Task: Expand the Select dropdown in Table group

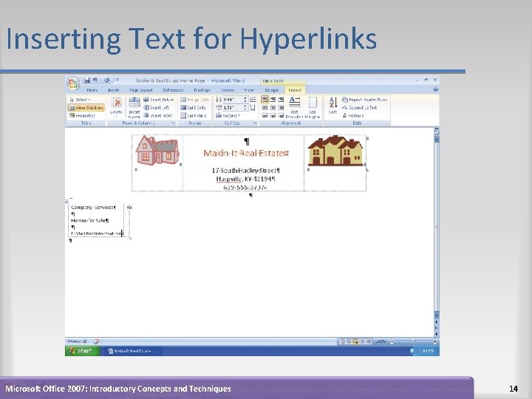Action: coord(80,100)
